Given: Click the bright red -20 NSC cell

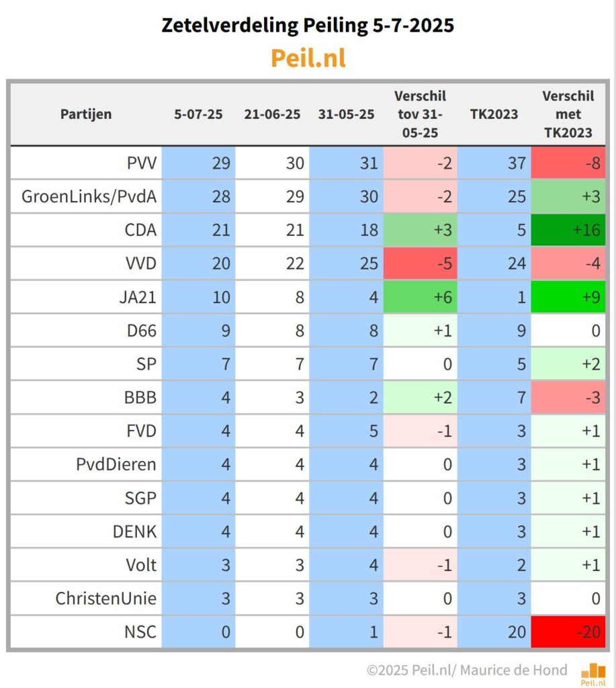Looking at the screenshot, I should tap(568, 632).
